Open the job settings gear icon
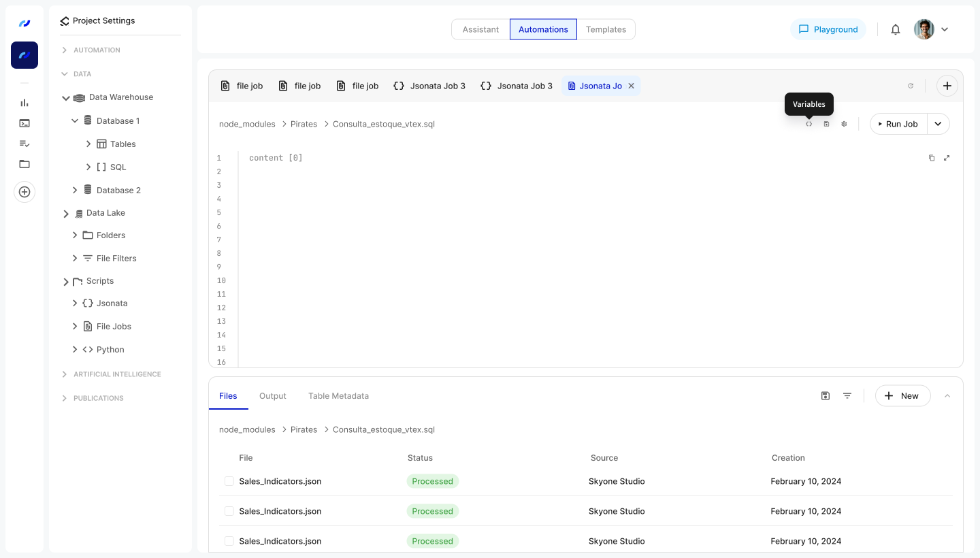 point(844,124)
